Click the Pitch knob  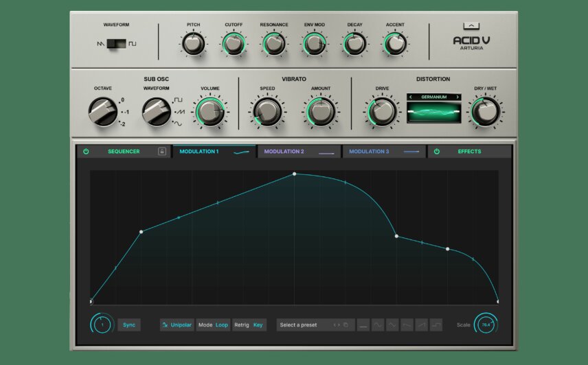click(x=194, y=44)
